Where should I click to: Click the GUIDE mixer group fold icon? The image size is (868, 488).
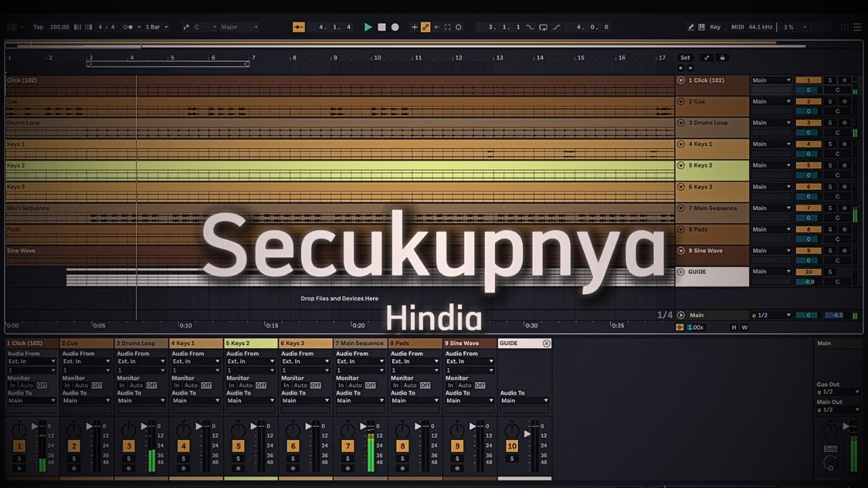pos(547,344)
